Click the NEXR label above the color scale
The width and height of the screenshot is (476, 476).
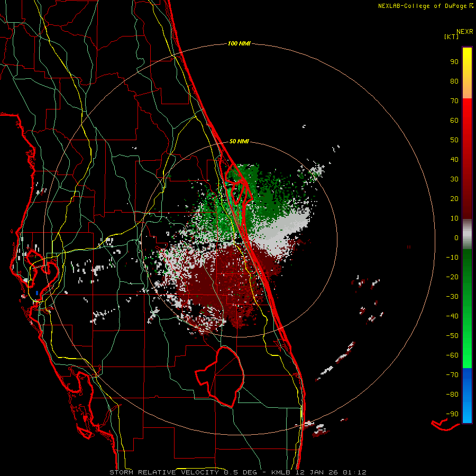pyautogui.click(x=465, y=31)
